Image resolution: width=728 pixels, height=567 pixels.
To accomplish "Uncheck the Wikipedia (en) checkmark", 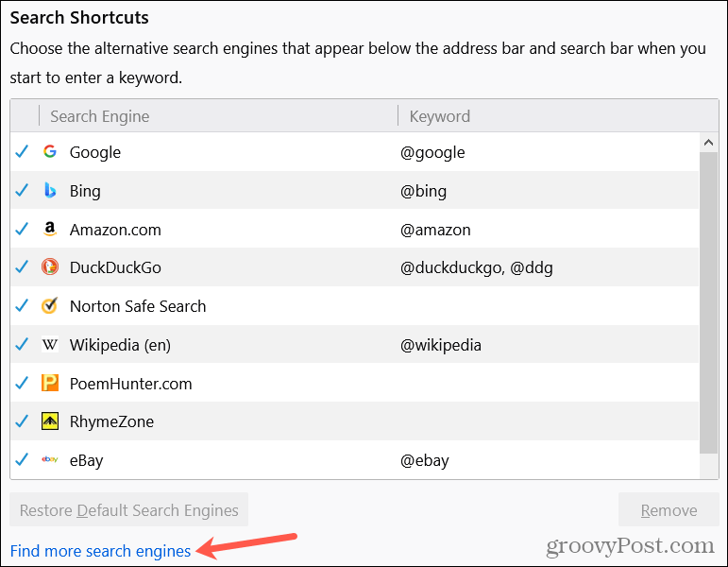I will [22, 344].
